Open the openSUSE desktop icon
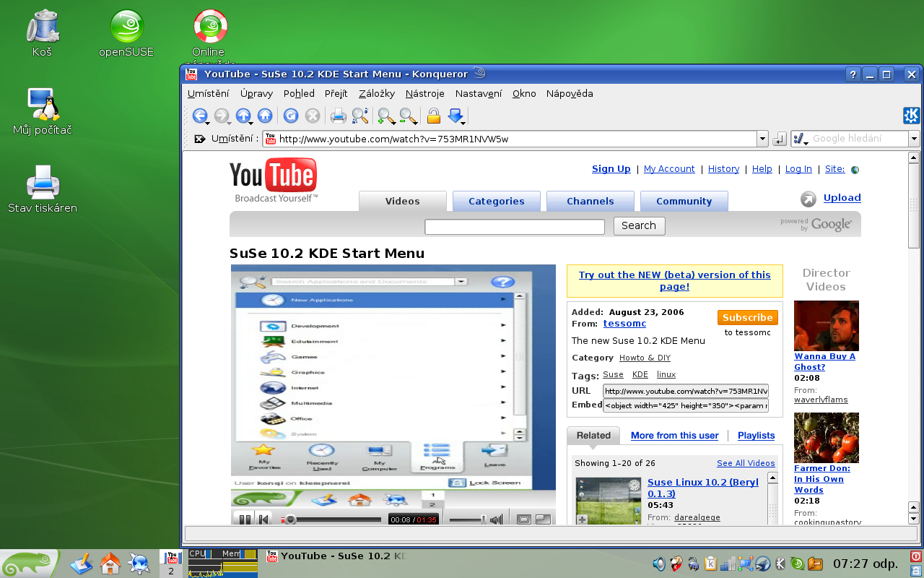This screenshot has height=578, width=924. 126,33
